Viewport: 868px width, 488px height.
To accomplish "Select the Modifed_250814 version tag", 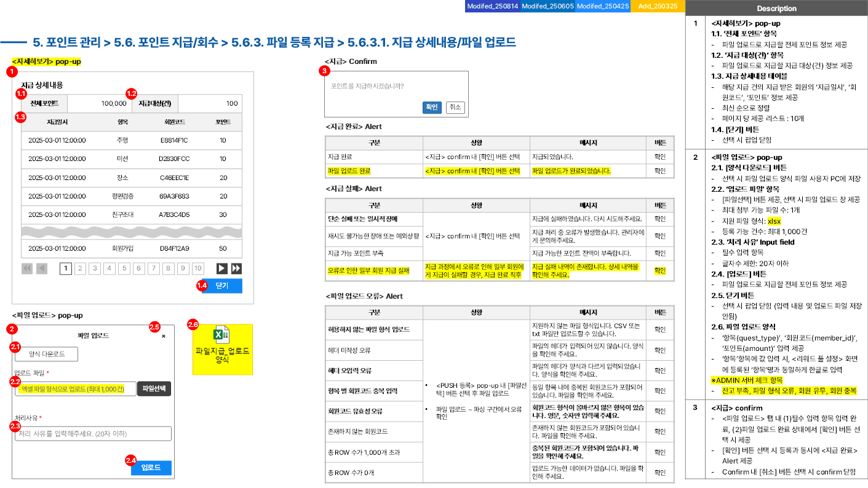I will 493,6.
